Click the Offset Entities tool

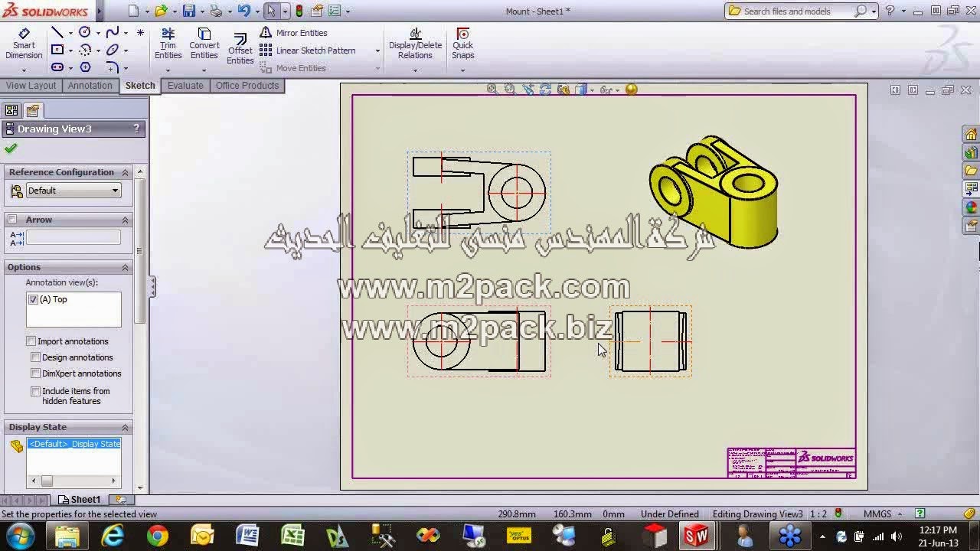[240, 49]
